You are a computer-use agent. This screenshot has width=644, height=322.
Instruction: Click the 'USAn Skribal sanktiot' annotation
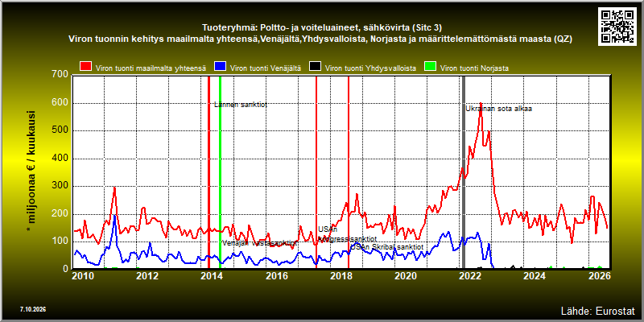[x=387, y=247]
